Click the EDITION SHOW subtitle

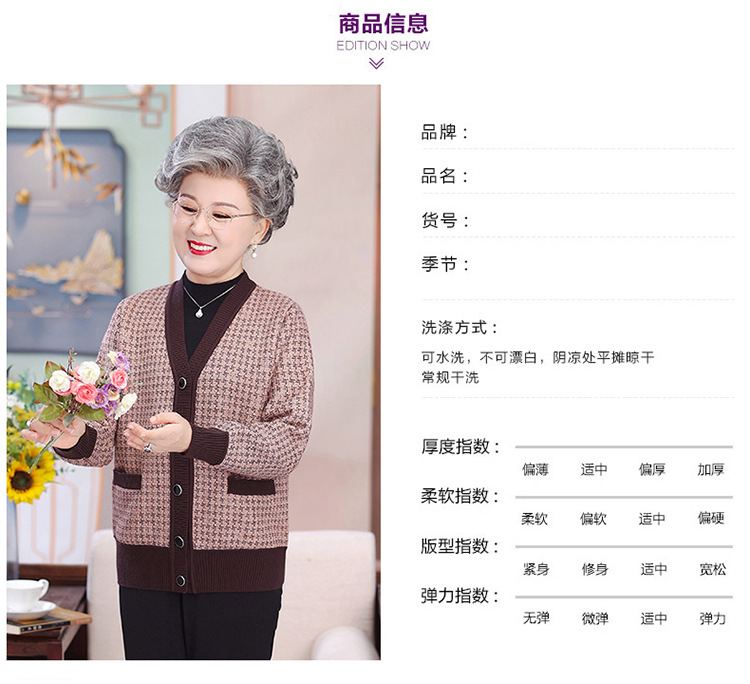click(383, 45)
